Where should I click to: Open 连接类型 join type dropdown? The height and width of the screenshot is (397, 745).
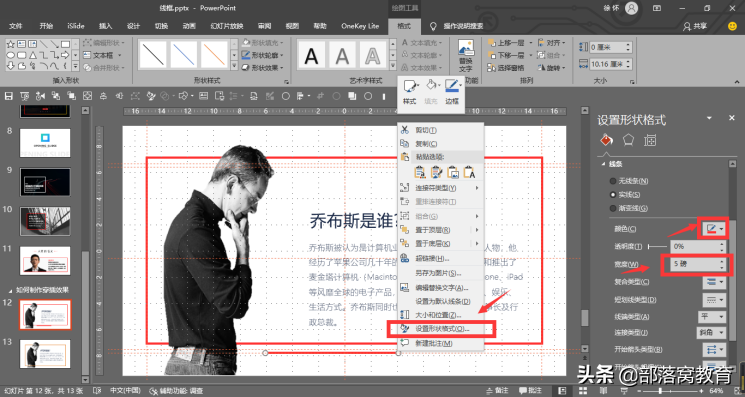[711, 333]
